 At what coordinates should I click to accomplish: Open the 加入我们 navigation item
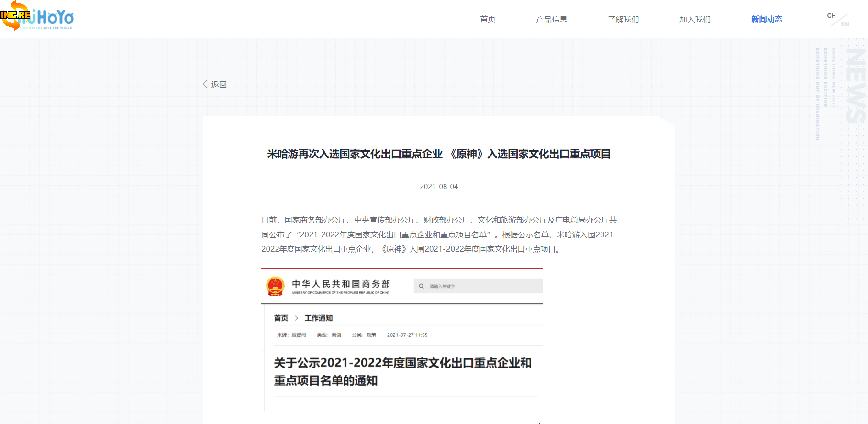695,19
